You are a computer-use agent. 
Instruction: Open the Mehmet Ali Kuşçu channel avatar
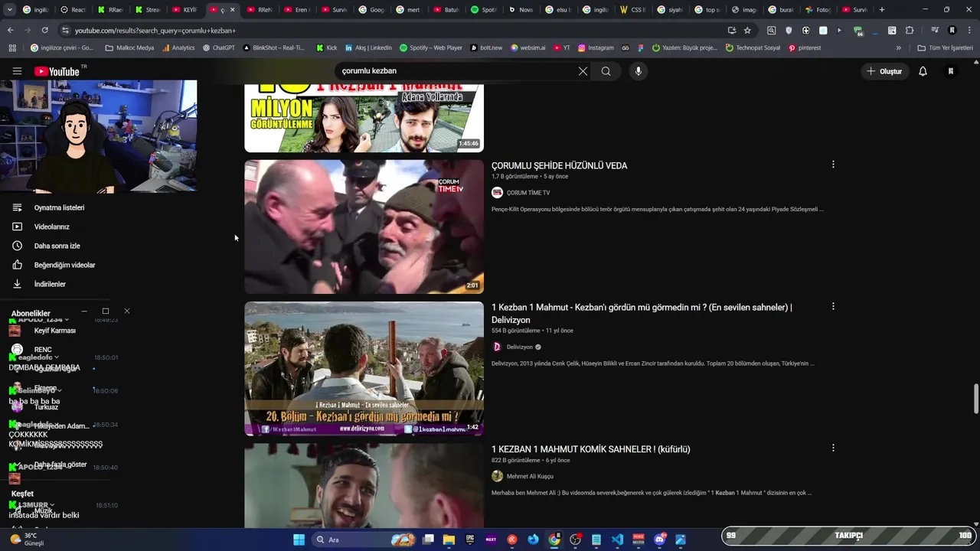click(x=497, y=476)
